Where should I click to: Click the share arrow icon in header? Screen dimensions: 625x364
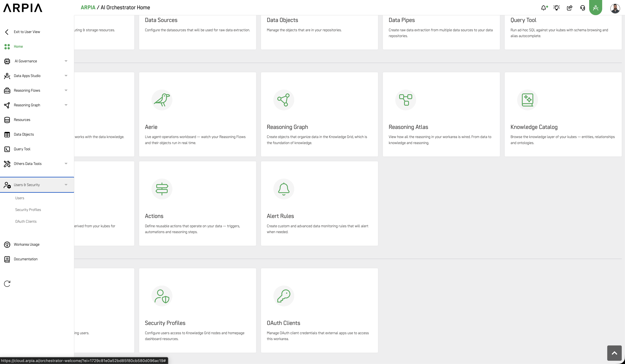pos(570,8)
